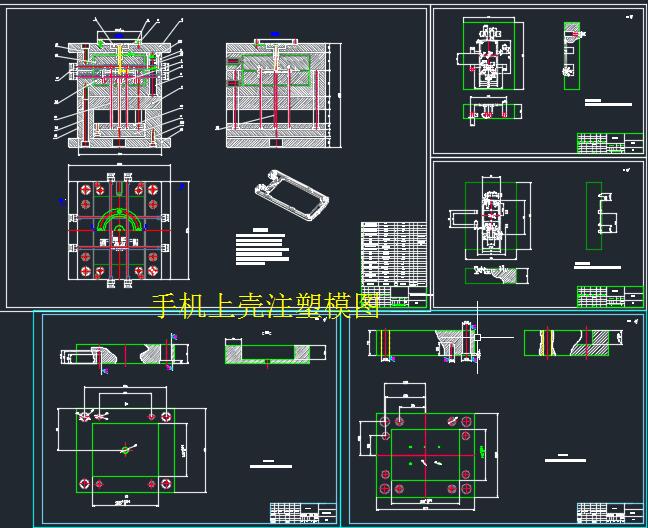Select title block of the bottom-left sheet
The height and width of the screenshot is (528, 648).
(x=303, y=513)
